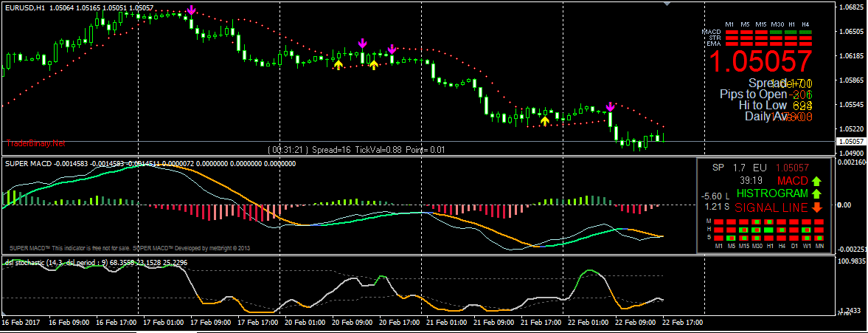Click the first yellow buy arrow on 20 Feb
Viewport: 868px width, 333px height.
coord(338,65)
